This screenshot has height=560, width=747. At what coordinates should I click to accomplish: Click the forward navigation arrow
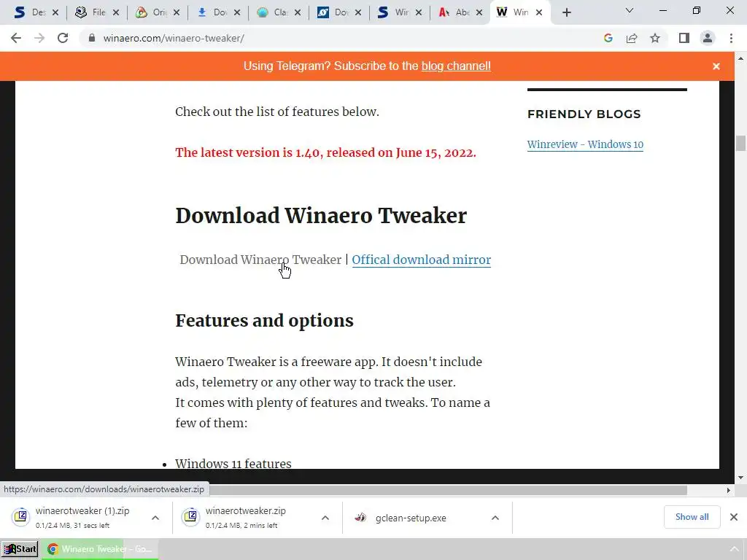click(x=39, y=38)
